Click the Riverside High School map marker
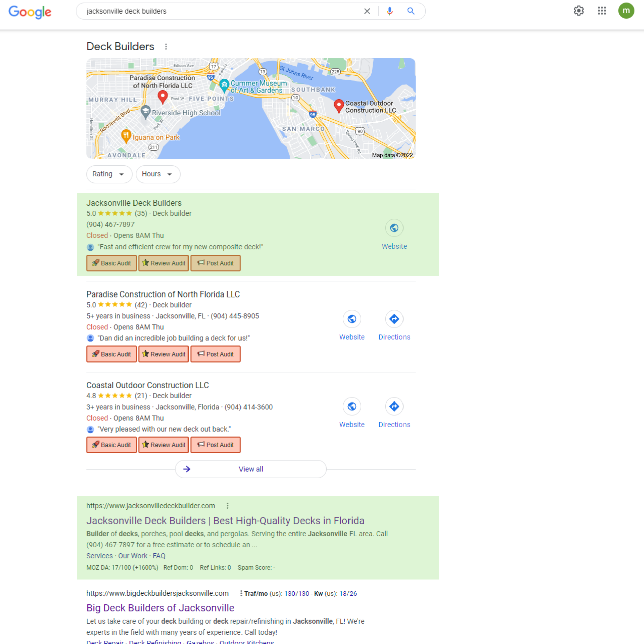644x644 pixels. tap(145, 112)
